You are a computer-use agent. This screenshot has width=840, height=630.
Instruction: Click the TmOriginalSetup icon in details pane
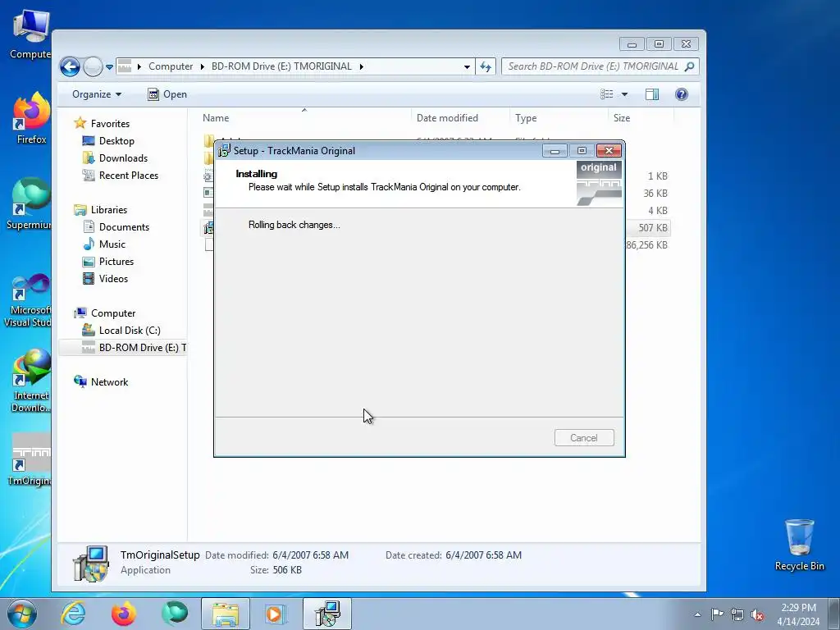click(90, 564)
